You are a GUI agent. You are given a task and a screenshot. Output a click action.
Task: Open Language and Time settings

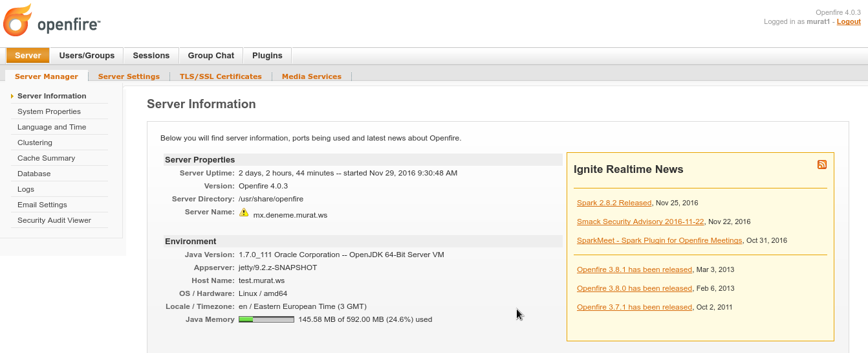[52, 127]
